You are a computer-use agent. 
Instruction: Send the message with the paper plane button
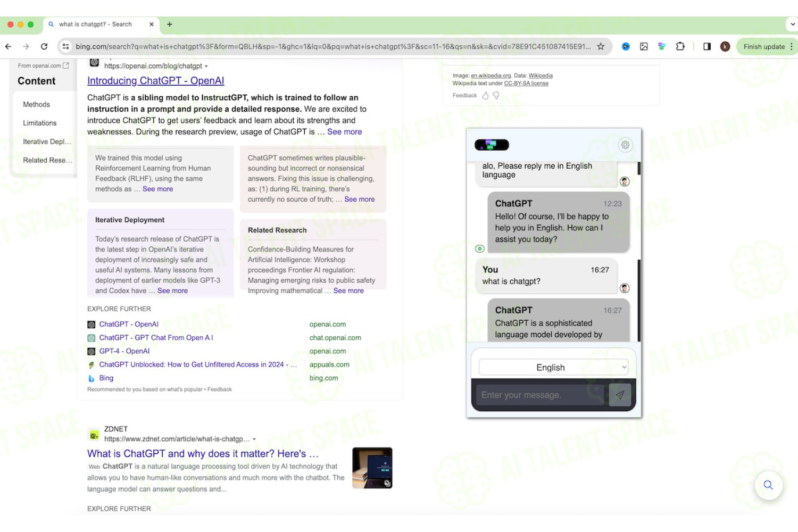[620, 395]
